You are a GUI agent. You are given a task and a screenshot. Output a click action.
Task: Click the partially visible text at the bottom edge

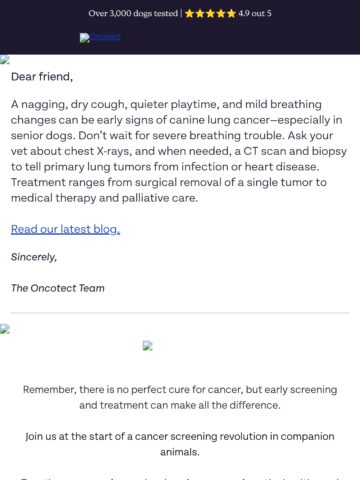tap(180, 477)
